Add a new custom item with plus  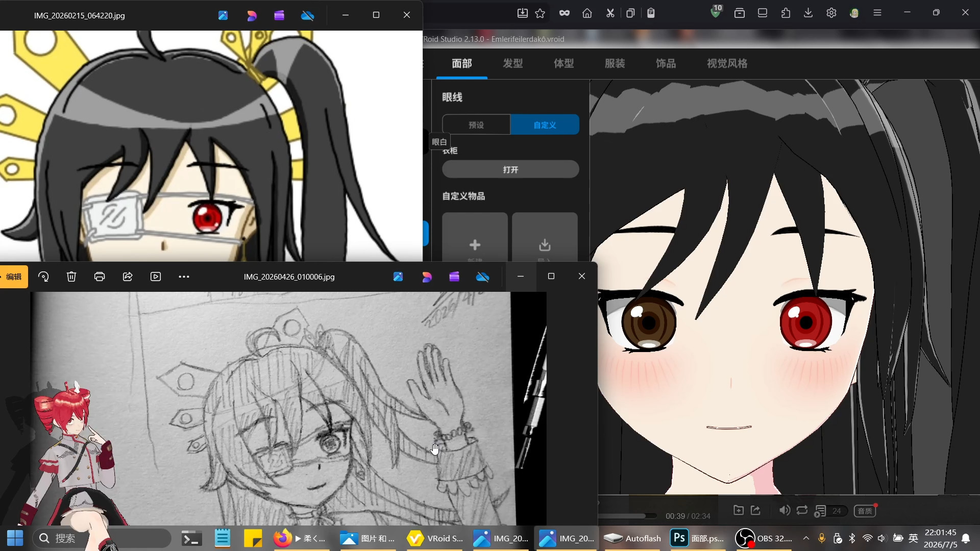(475, 238)
